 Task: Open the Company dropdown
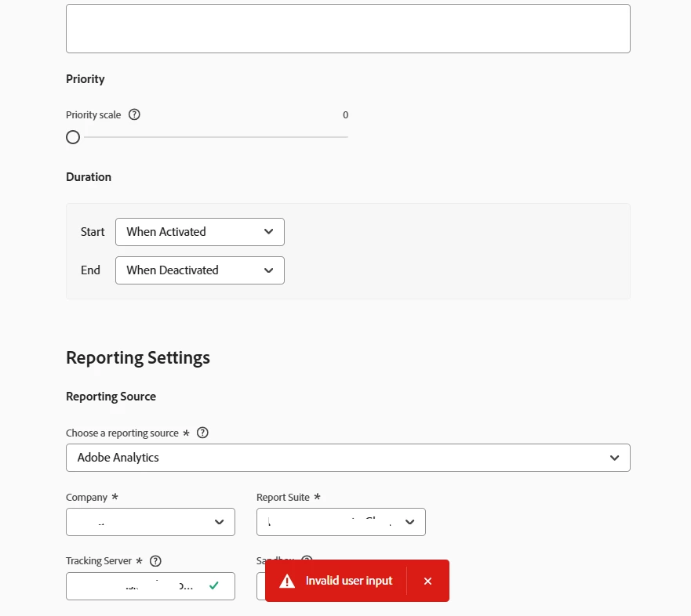tap(151, 522)
